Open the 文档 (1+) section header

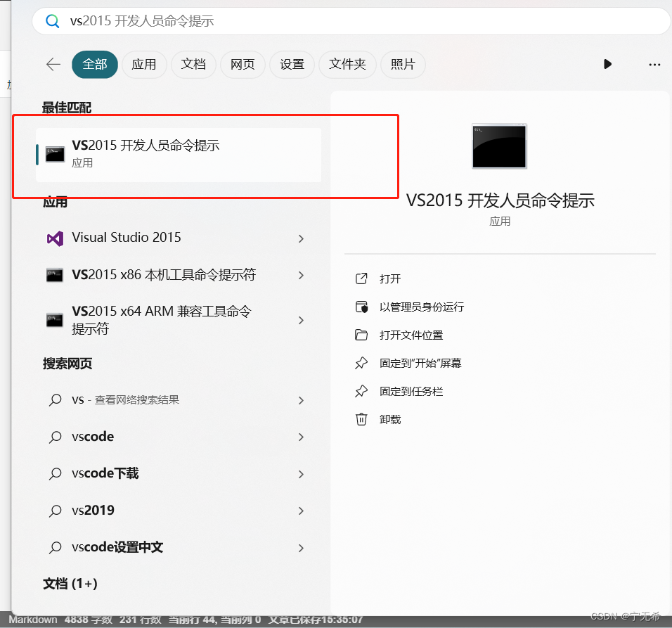70,584
